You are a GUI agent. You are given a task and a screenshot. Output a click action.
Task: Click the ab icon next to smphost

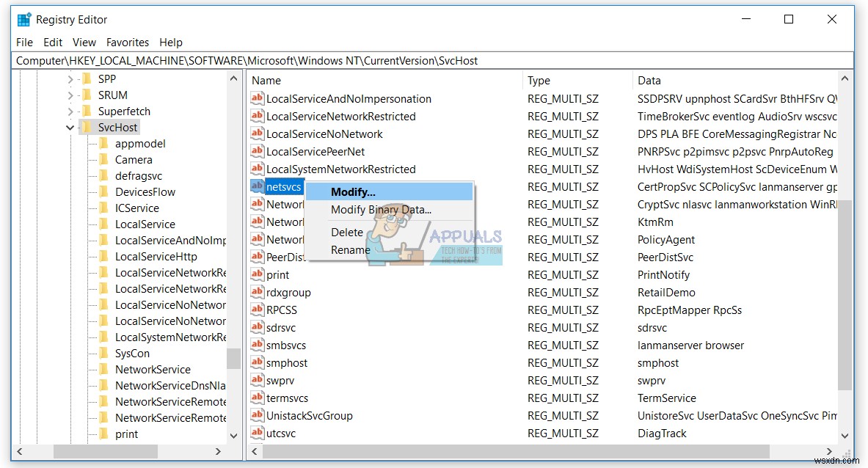(258, 362)
